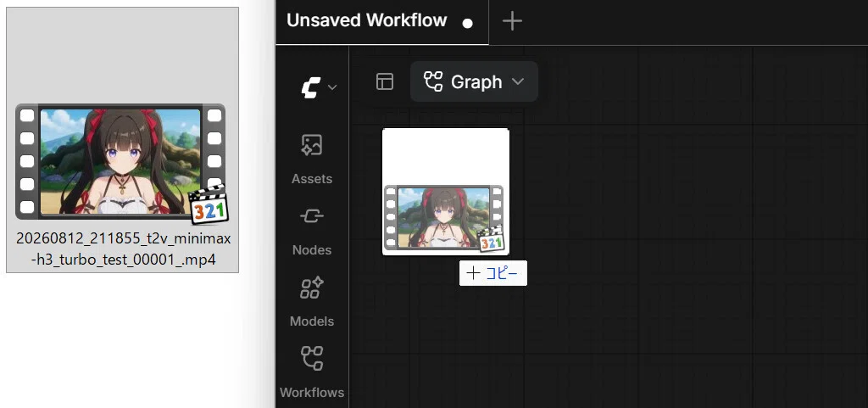Expand the Graph view dropdown
Screen dimensions: 868x408
tap(474, 81)
